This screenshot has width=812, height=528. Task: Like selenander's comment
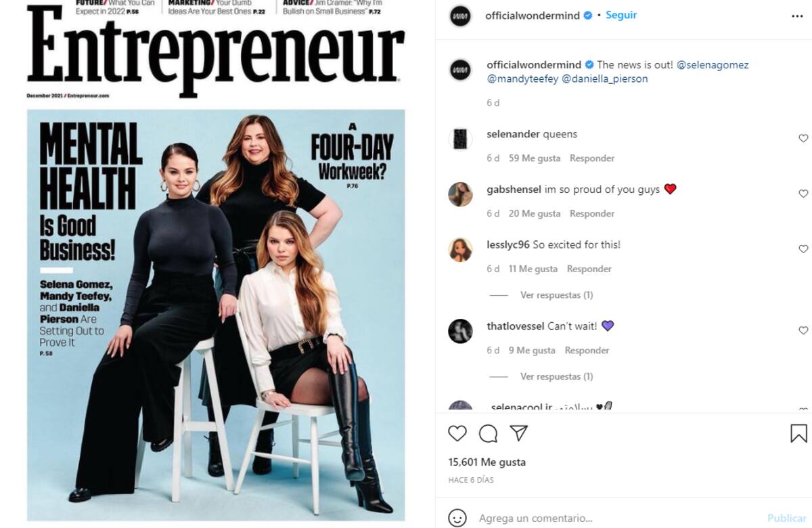coord(803,138)
